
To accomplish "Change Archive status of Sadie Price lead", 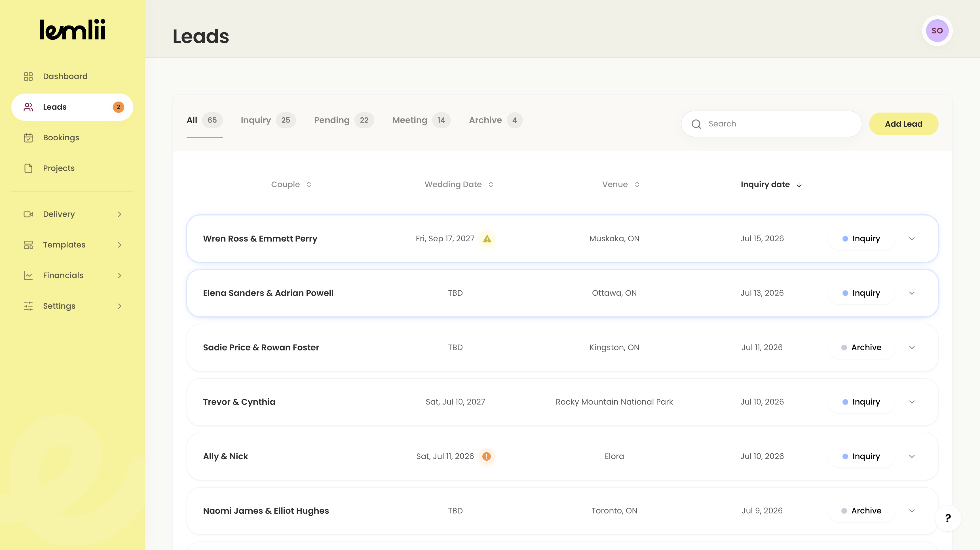I will 861,348.
